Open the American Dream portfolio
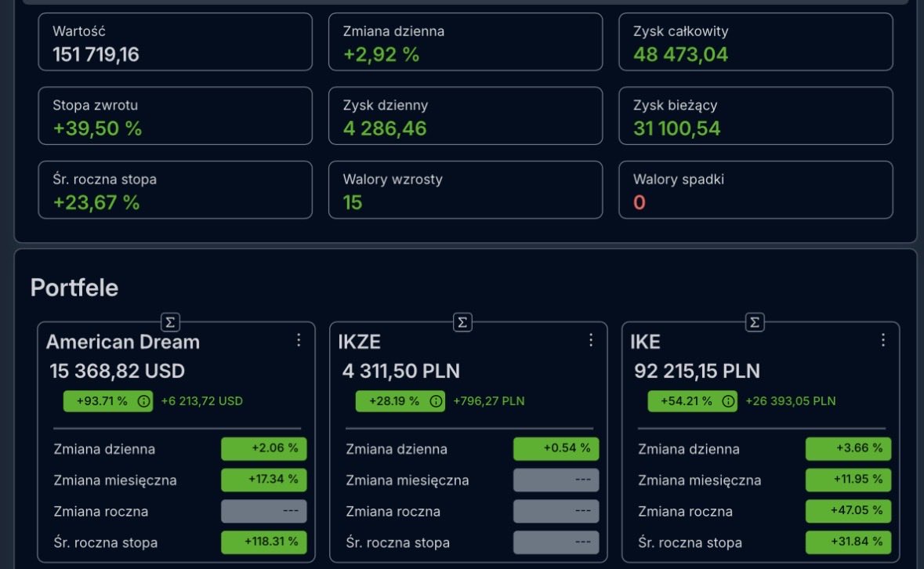 (124, 342)
